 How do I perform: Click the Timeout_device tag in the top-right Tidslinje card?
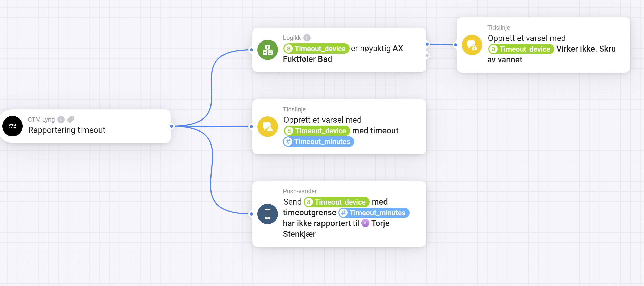(x=521, y=49)
